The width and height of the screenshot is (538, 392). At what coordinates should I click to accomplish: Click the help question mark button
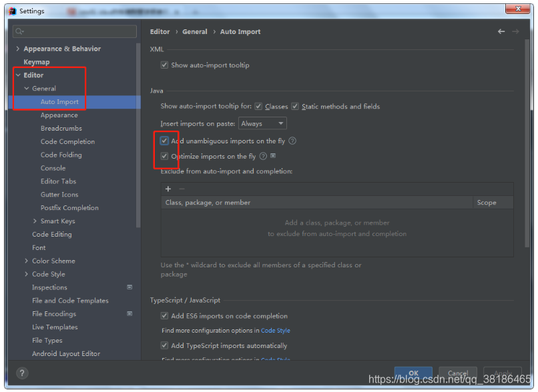[x=22, y=373]
